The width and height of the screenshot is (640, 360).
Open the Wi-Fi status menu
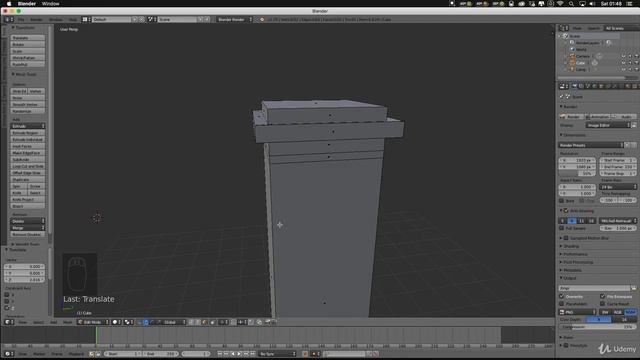click(560, 3)
